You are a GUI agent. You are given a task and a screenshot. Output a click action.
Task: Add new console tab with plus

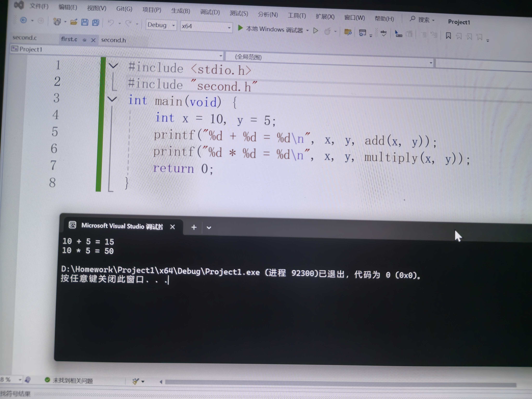pyautogui.click(x=194, y=227)
